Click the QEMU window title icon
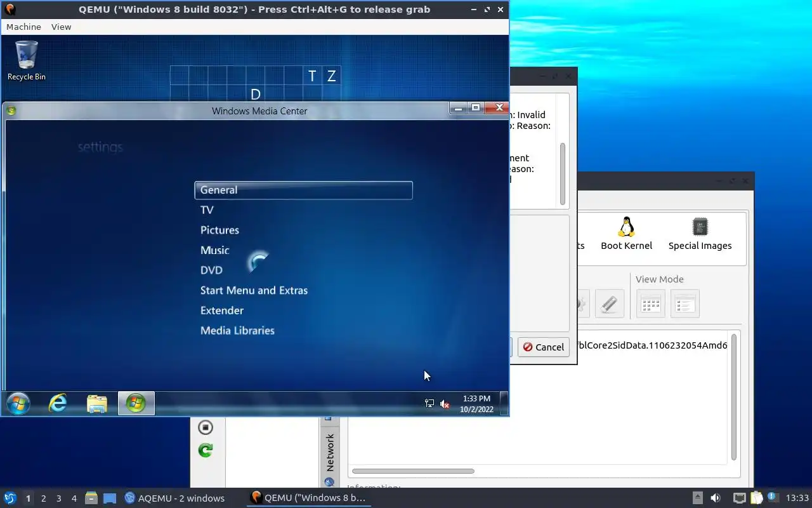 pos(10,9)
